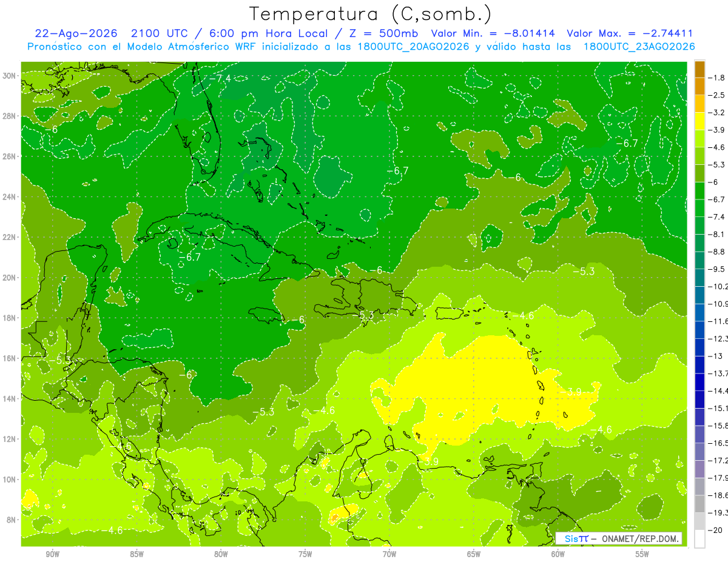
Task: Click the '60W' longitude axis label
Action: coord(558,554)
